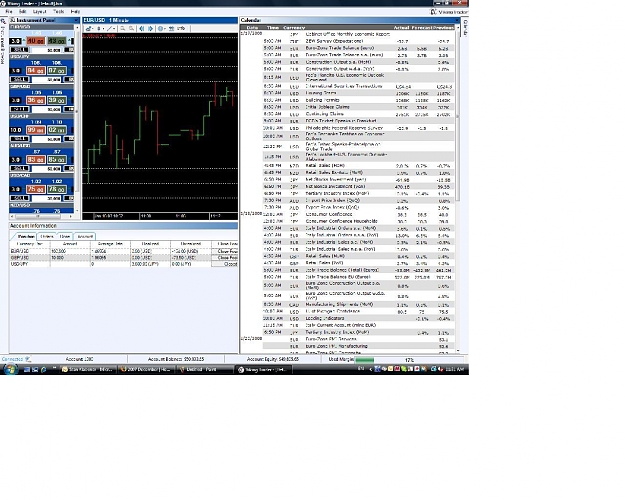The height and width of the screenshot is (500, 625).
Task: Open the Layout menu
Action: [x=39, y=12]
